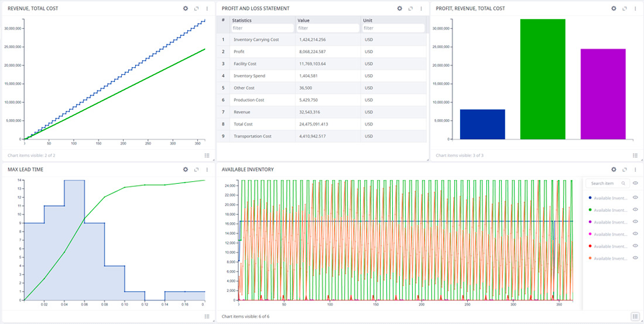Open Max Lead Time three-dot menu
This screenshot has width=644, height=324.
(206, 169)
